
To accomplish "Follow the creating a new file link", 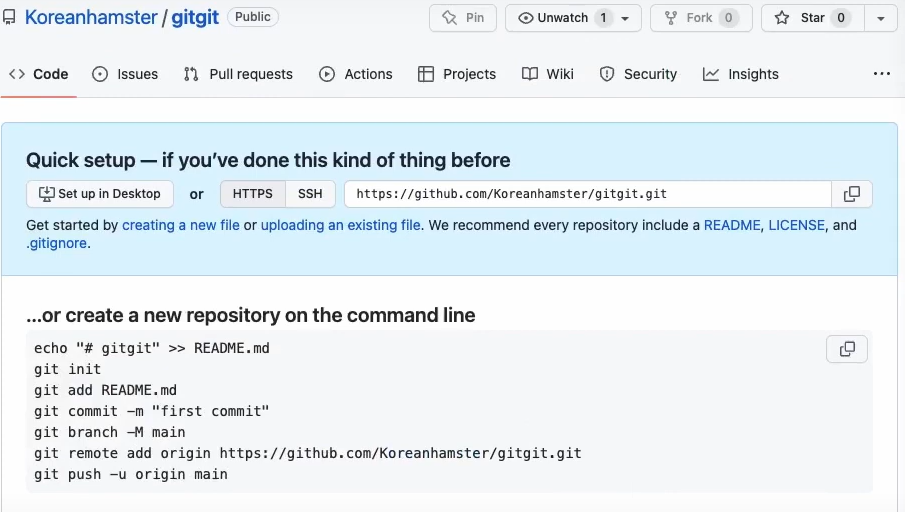I will (x=181, y=225).
